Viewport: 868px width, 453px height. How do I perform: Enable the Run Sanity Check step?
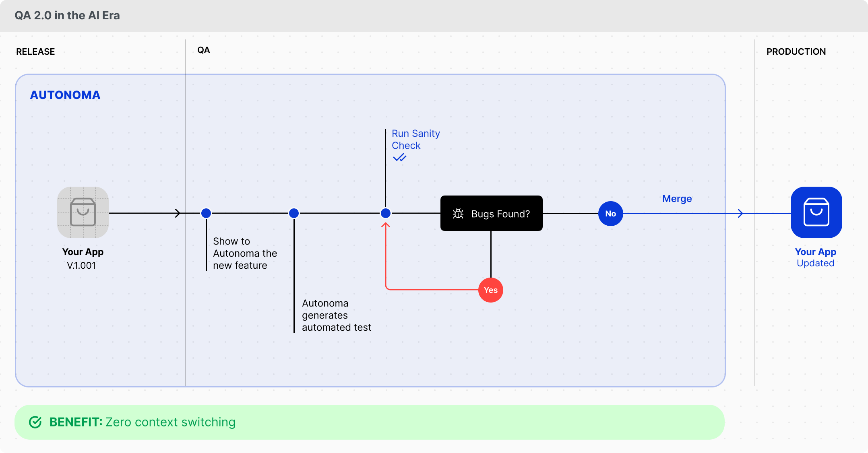[415, 139]
